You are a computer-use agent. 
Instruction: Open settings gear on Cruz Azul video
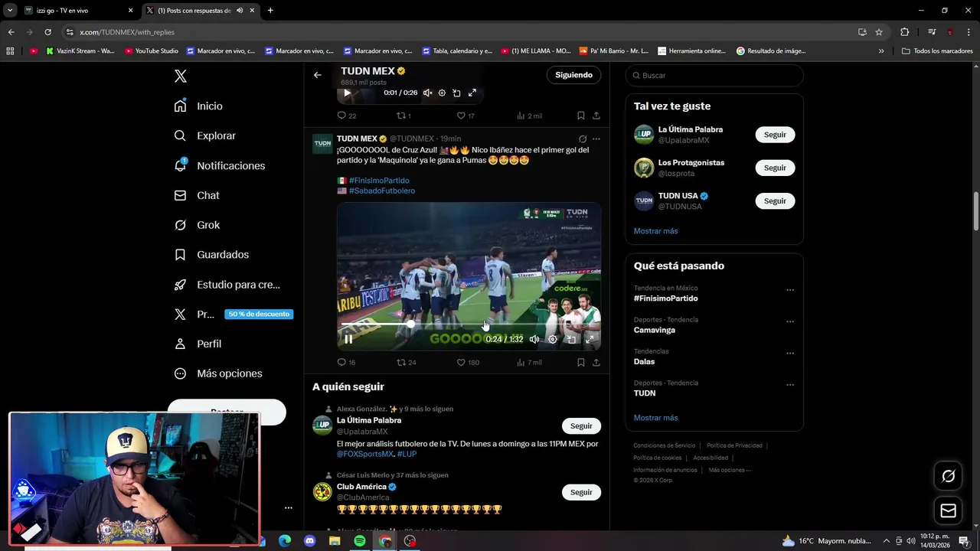(x=552, y=339)
